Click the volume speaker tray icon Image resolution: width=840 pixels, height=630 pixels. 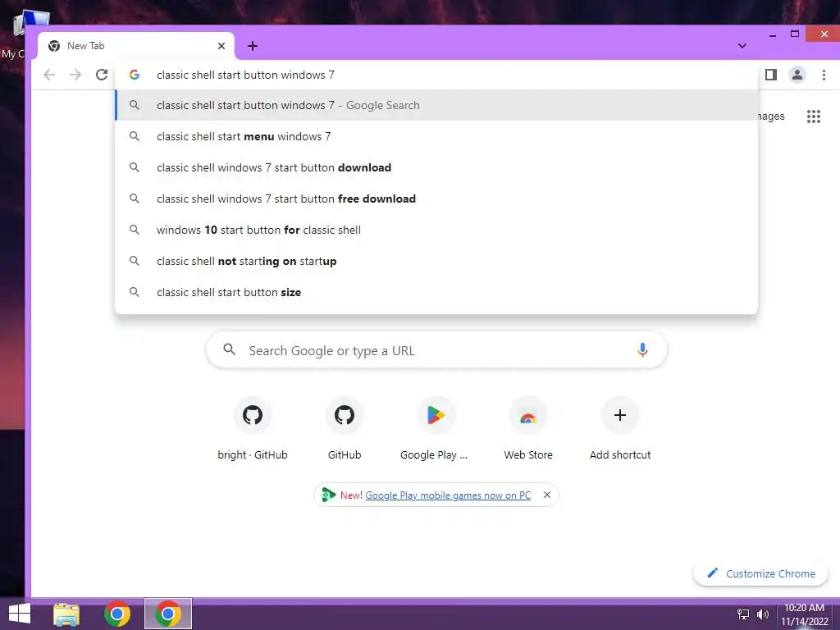pyautogui.click(x=762, y=614)
